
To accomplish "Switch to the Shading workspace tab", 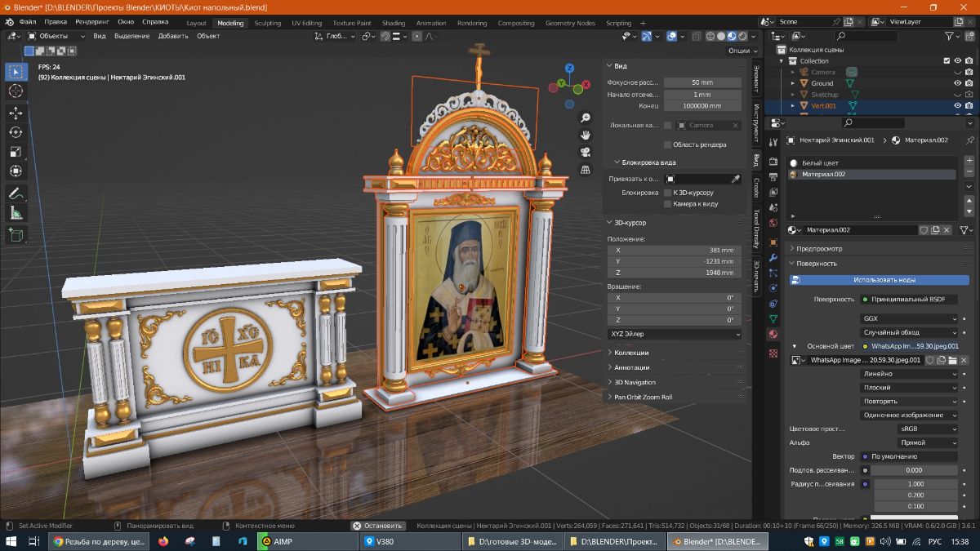I will point(393,23).
